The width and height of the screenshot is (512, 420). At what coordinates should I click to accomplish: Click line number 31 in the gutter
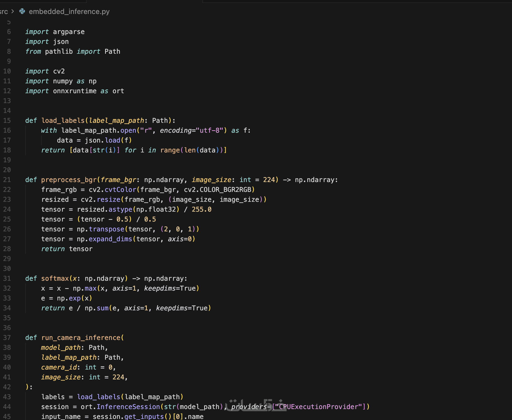click(7, 279)
